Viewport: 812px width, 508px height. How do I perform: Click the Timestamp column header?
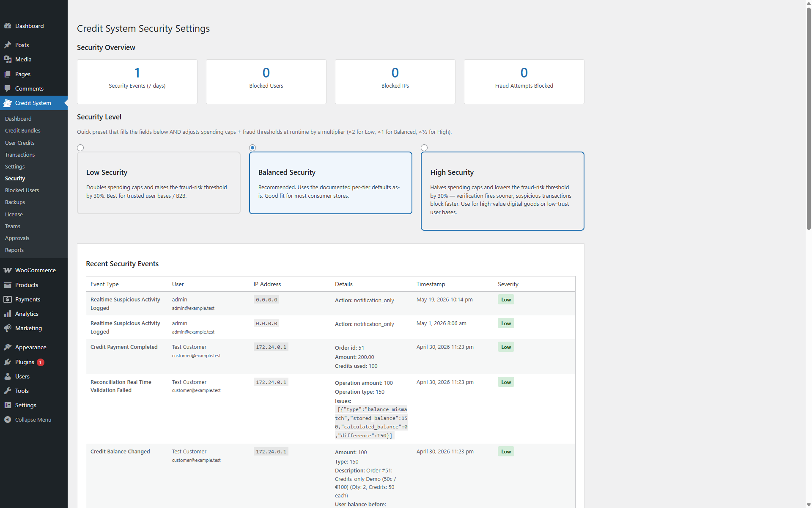point(431,284)
